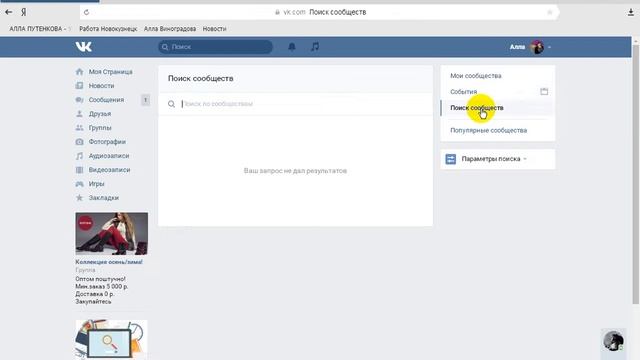Viewport: 640px width, 360px height.
Task: Go to Моя Страница
Action: click(x=111, y=72)
